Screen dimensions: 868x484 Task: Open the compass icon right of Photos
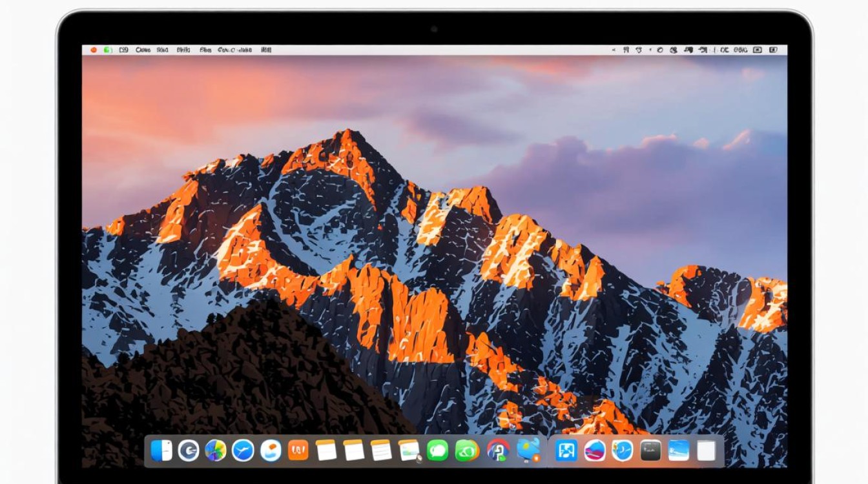click(x=243, y=450)
